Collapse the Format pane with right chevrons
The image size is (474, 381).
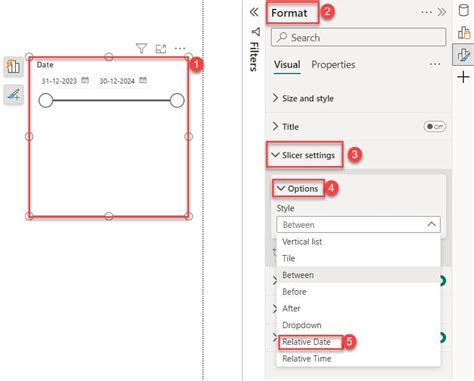pos(442,12)
